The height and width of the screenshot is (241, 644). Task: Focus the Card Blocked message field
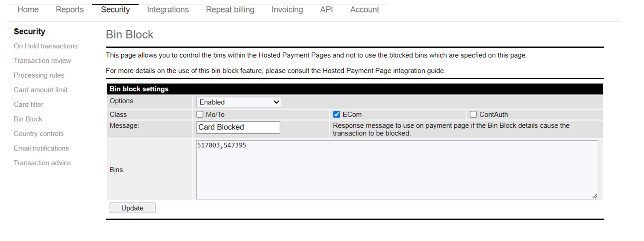click(x=238, y=127)
